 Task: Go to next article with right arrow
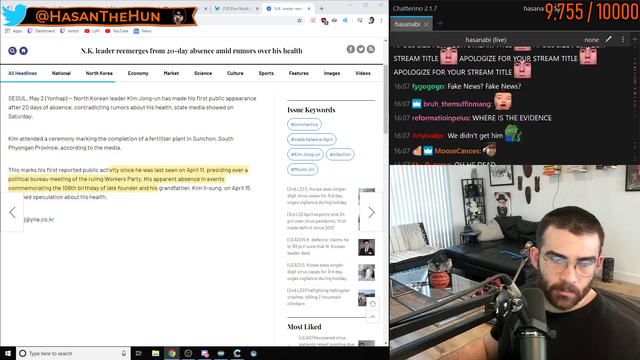coord(371,212)
